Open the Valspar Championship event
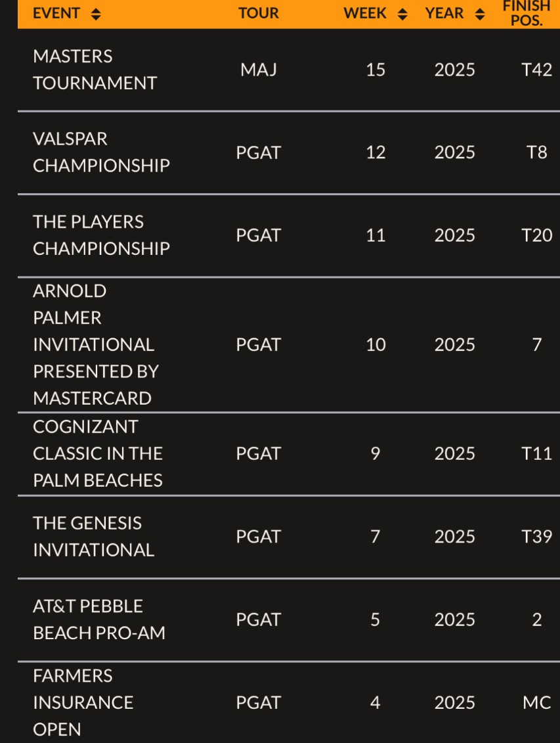The height and width of the screenshot is (743, 560). 101,152
